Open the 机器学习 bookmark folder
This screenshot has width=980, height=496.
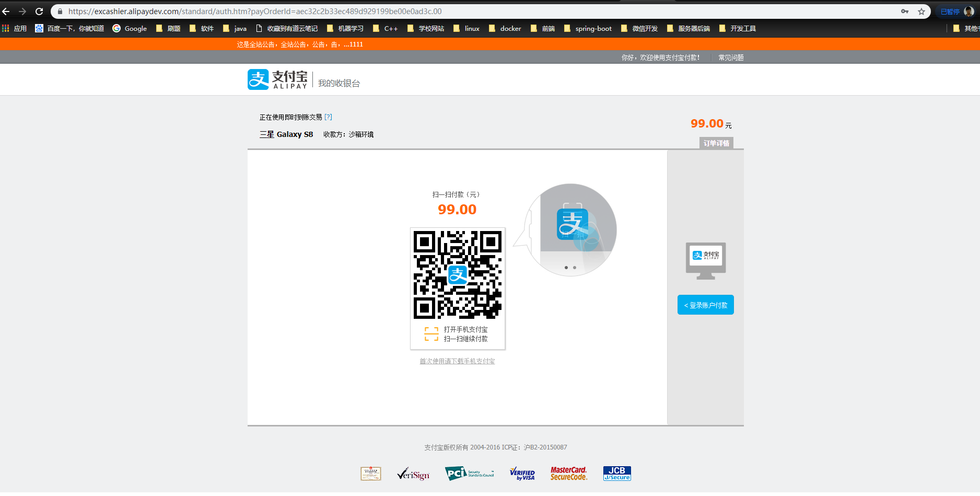click(345, 28)
